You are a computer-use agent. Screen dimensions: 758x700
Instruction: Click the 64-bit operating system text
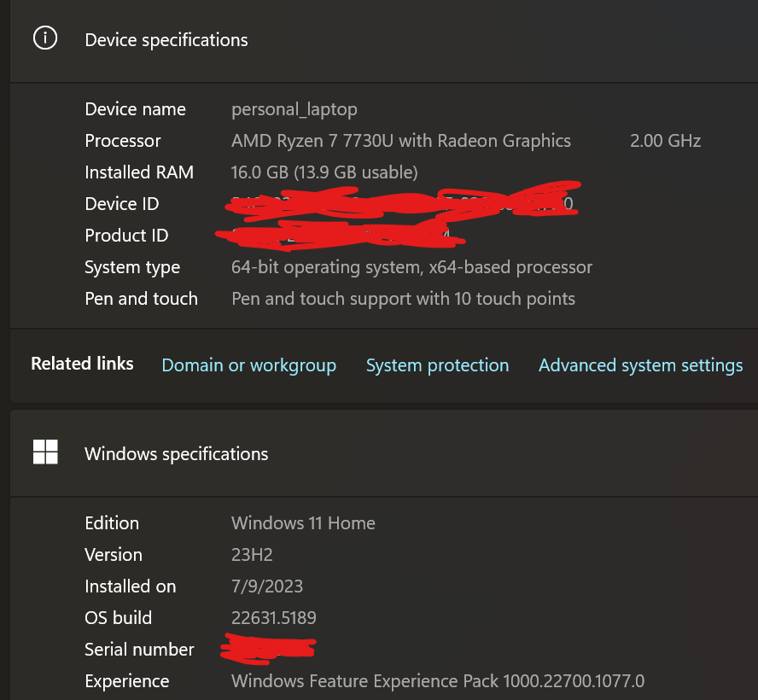tap(412, 267)
